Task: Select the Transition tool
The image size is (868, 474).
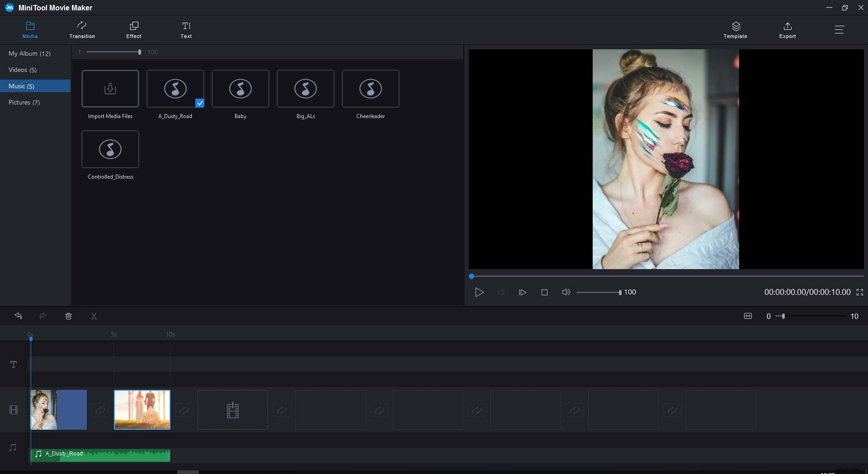Action: click(82, 29)
